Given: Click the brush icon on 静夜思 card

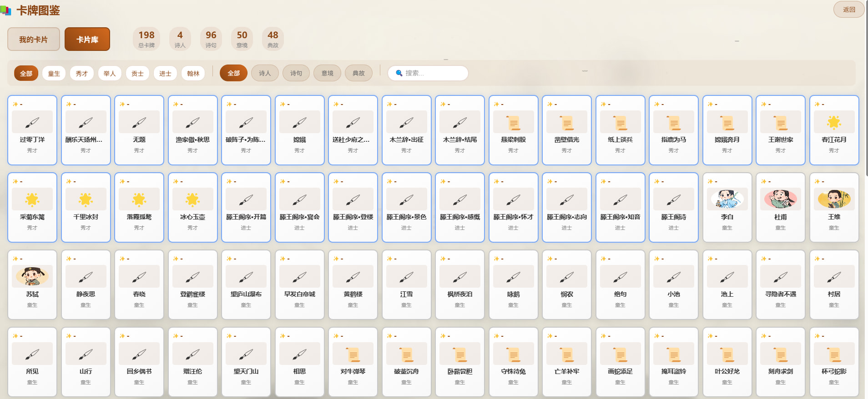Looking at the screenshot, I should coord(86,276).
